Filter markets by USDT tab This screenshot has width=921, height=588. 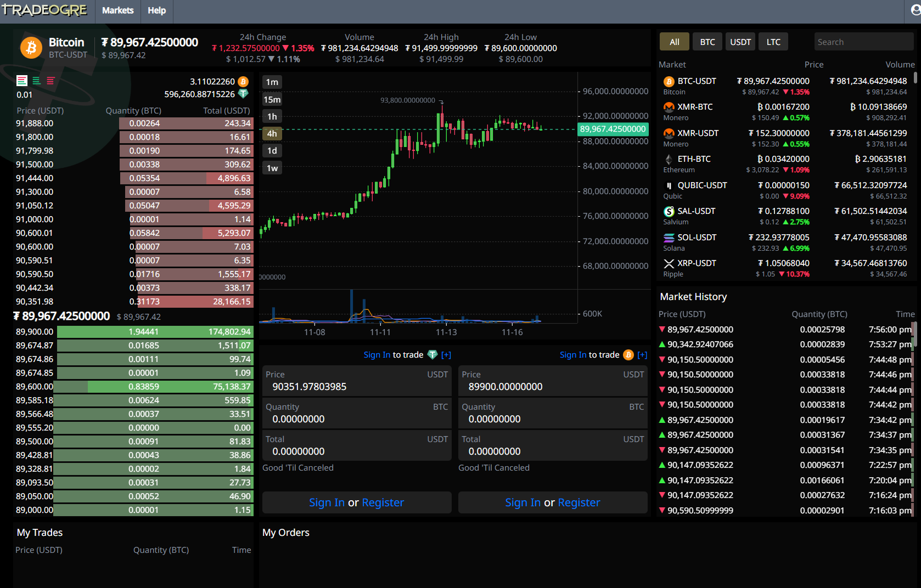pyautogui.click(x=740, y=42)
